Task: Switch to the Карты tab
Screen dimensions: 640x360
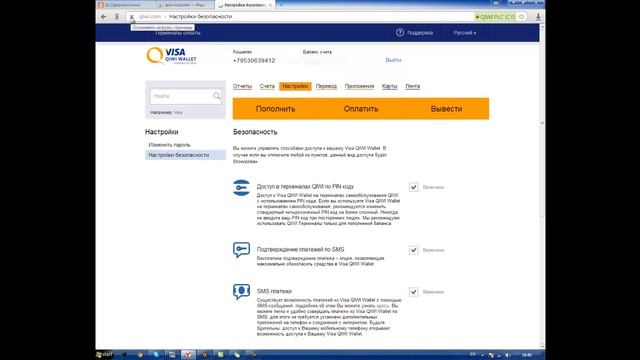Action: coord(389,86)
